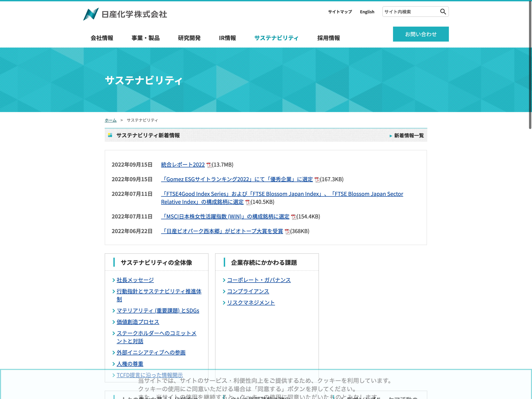Click chevron beside リスクマネジメント

click(x=224, y=303)
